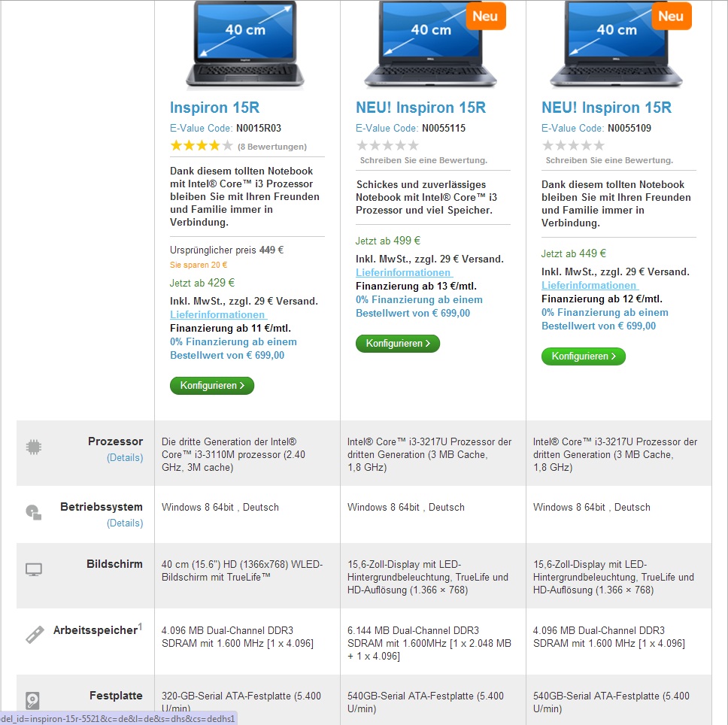728x725 pixels.
Task: Click the Betriebssystem icon
Action: [x=33, y=512]
